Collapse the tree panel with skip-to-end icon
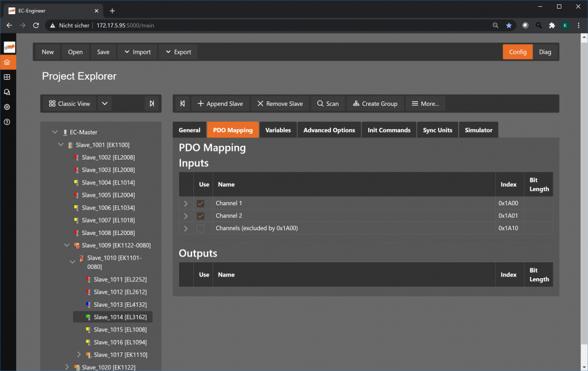The height and width of the screenshot is (371, 588). coord(152,104)
